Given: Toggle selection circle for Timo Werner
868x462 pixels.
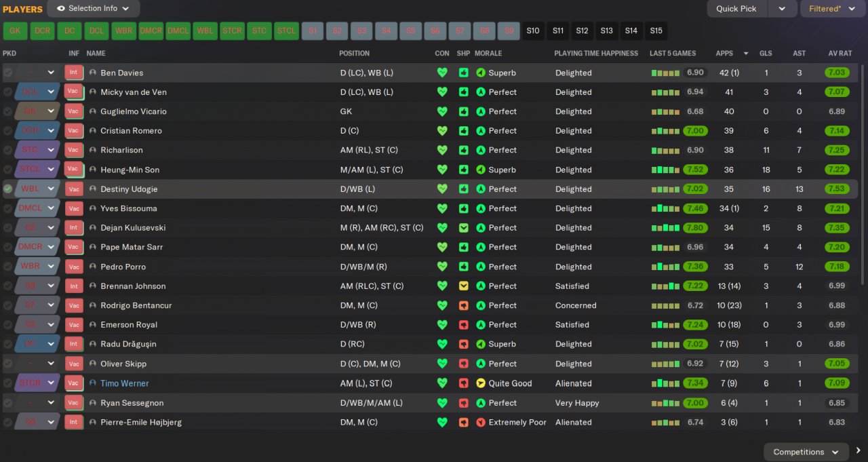Looking at the screenshot, I should tap(7, 383).
